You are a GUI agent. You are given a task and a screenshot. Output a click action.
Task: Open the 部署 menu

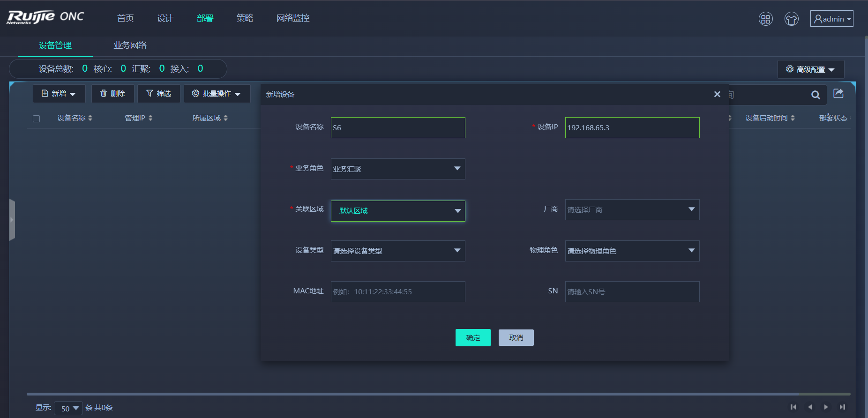pyautogui.click(x=205, y=18)
